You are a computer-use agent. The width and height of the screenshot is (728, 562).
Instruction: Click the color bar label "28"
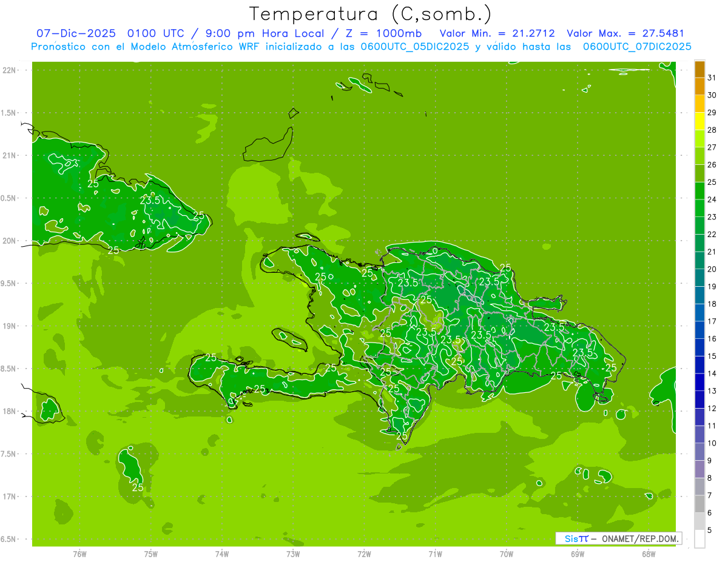[712, 130]
